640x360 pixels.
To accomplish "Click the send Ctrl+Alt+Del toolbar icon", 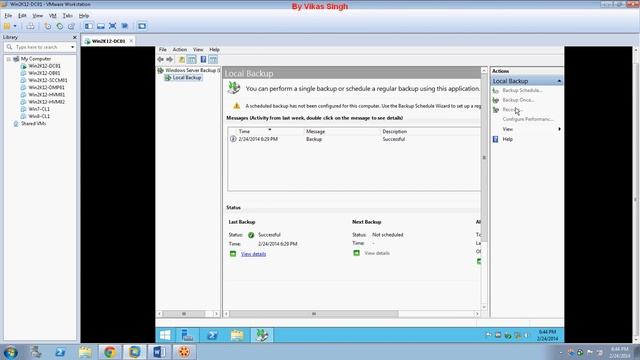I will tap(31, 26).
